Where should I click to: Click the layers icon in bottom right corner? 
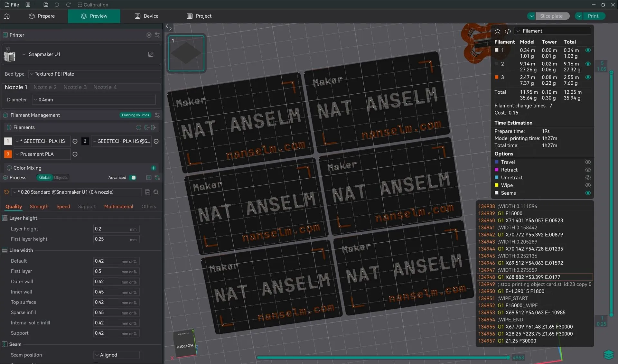[x=609, y=354]
